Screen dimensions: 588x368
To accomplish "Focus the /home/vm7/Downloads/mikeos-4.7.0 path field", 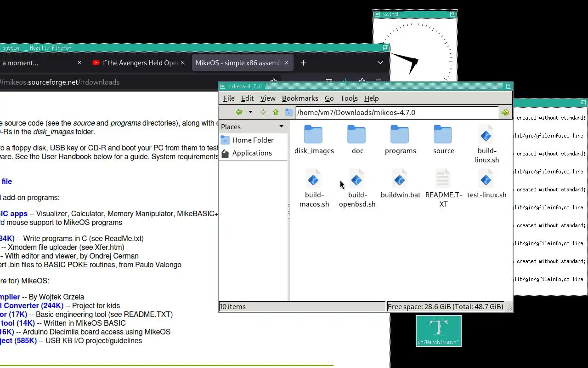I will click(x=397, y=112).
